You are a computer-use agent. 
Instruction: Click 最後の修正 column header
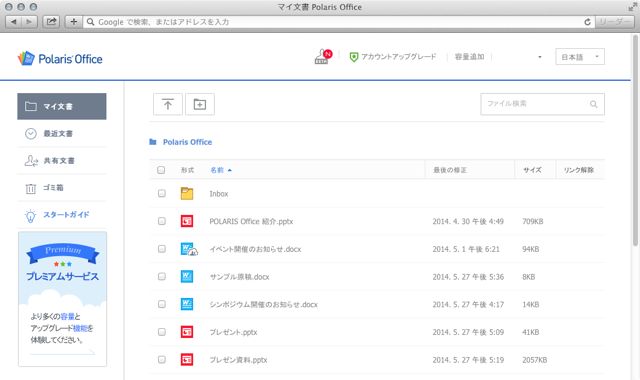[x=450, y=170]
